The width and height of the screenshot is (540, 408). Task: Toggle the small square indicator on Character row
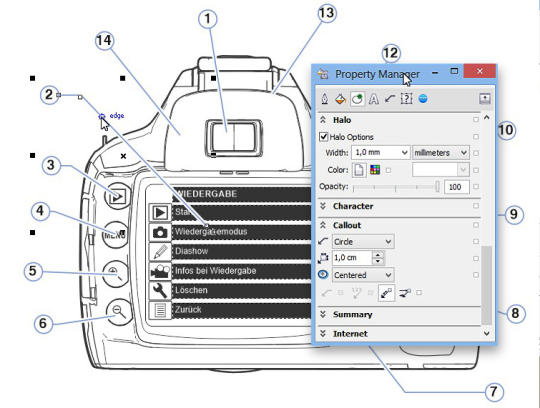[476, 206]
